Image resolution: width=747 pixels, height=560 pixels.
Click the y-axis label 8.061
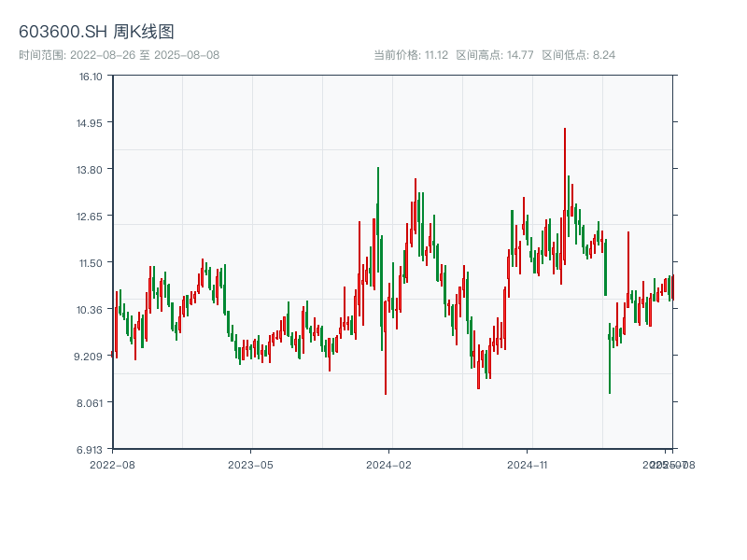pyautogui.click(x=90, y=403)
